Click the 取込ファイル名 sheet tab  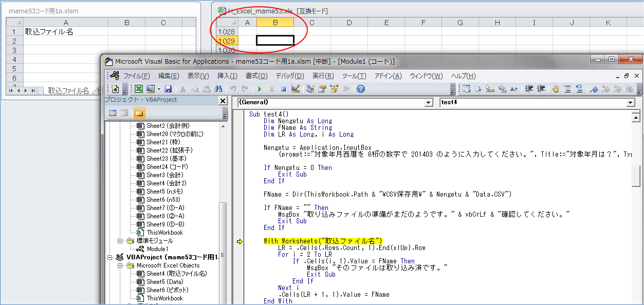click(68, 91)
